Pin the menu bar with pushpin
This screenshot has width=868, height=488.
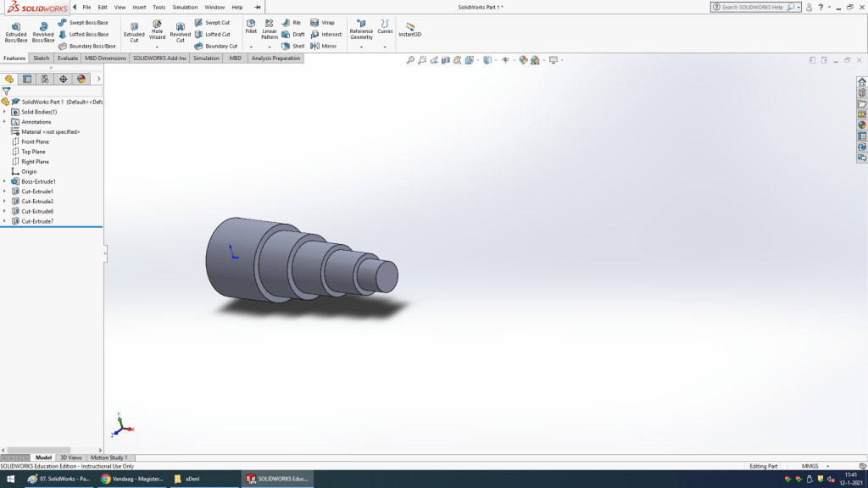(x=257, y=7)
